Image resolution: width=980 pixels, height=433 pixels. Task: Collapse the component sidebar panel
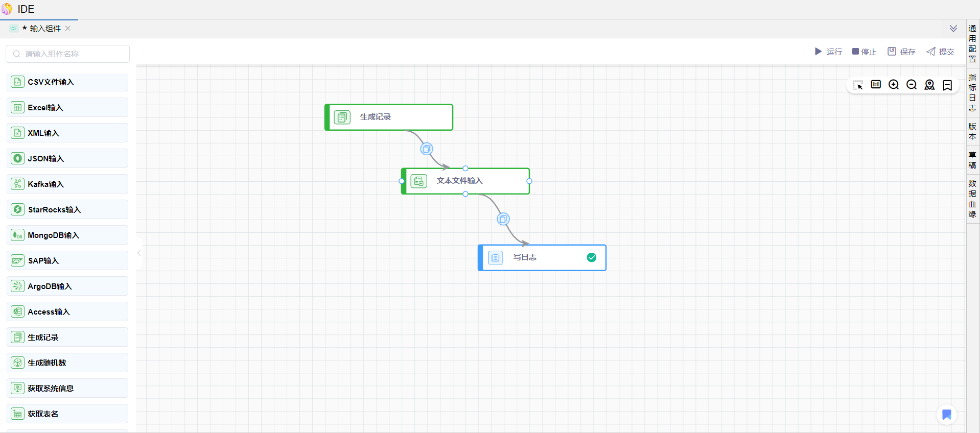(x=139, y=253)
